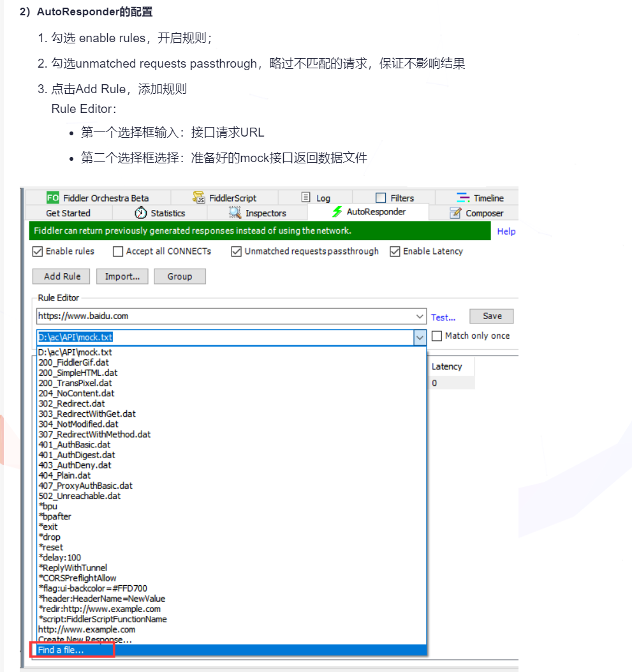Click the Fiddler Orchestra Beta FO icon

pyautogui.click(x=53, y=198)
